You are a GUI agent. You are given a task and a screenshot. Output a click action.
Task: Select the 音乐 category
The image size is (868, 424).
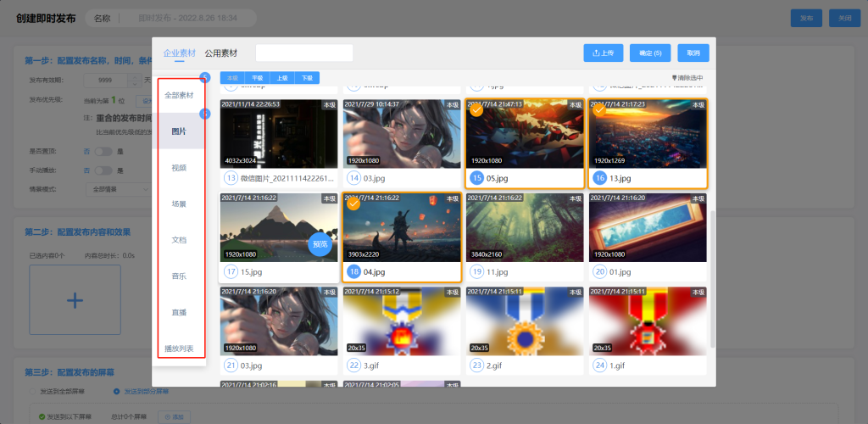point(179,276)
